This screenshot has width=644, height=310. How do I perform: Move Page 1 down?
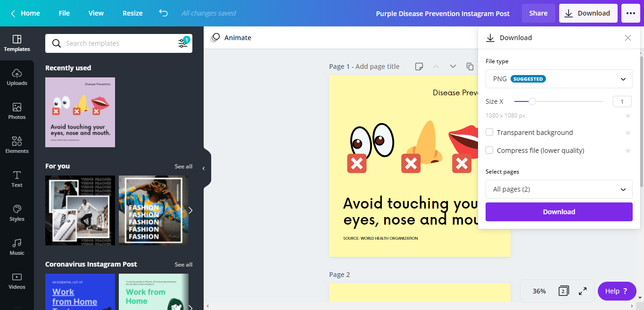[x=453, y=67]
